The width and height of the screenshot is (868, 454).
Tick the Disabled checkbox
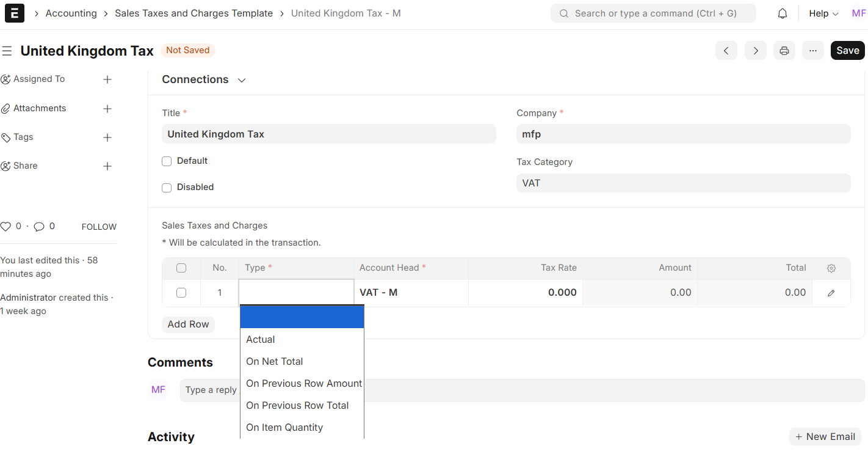point(167,188)
